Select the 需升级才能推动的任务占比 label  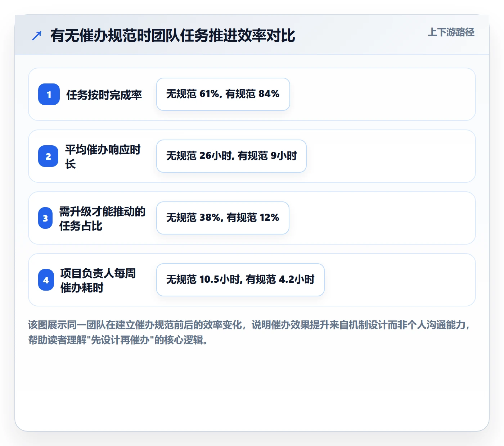103,218
